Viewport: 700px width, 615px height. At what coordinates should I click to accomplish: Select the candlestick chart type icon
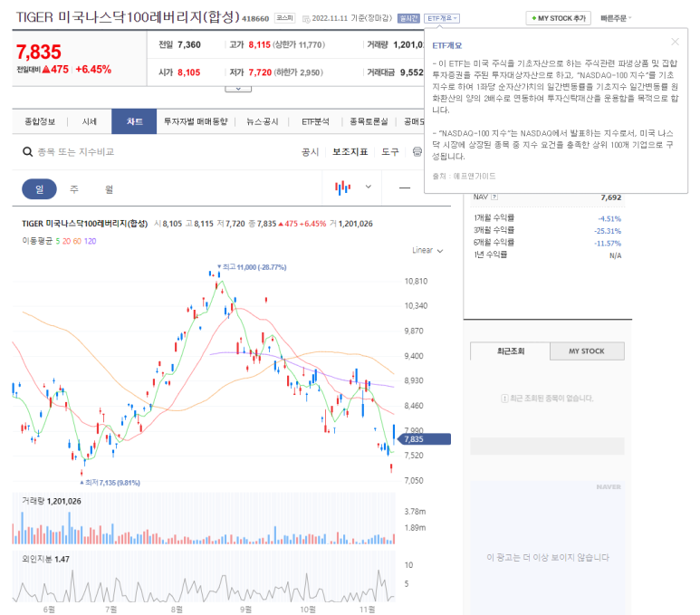tap(342, 187)
